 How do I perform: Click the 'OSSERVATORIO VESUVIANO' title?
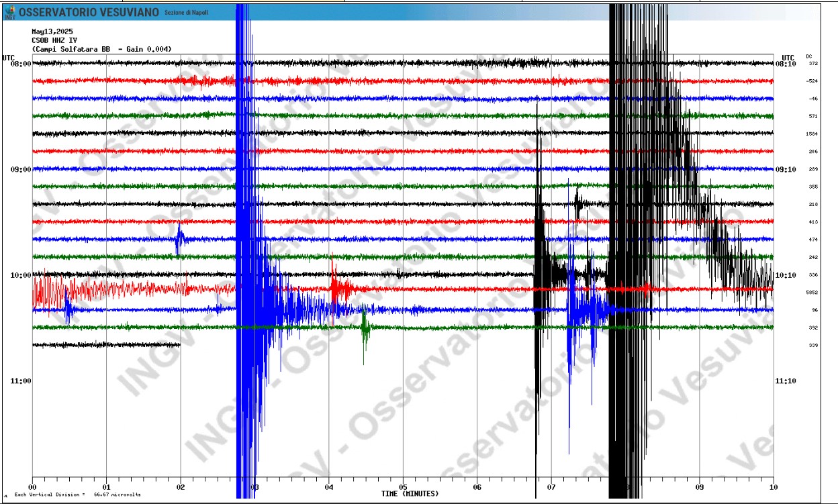(89, 13)
